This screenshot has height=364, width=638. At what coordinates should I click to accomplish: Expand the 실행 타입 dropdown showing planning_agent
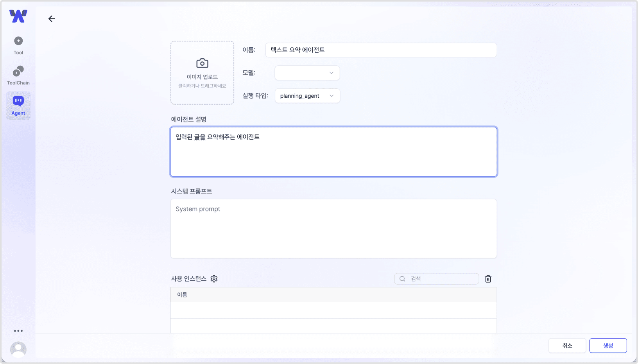click(x=307, y=96)
